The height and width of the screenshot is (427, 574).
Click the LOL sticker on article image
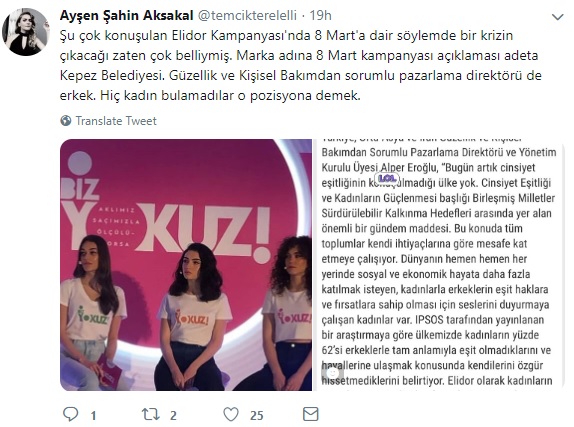pyautogui.click(x=387, y=178)
